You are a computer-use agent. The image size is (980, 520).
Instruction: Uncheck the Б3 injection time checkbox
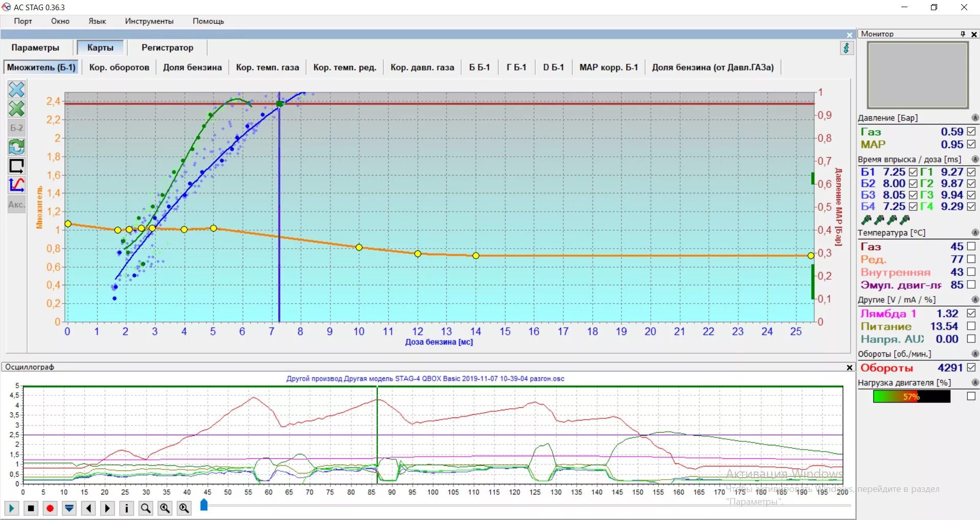click(x=913, y=195)
